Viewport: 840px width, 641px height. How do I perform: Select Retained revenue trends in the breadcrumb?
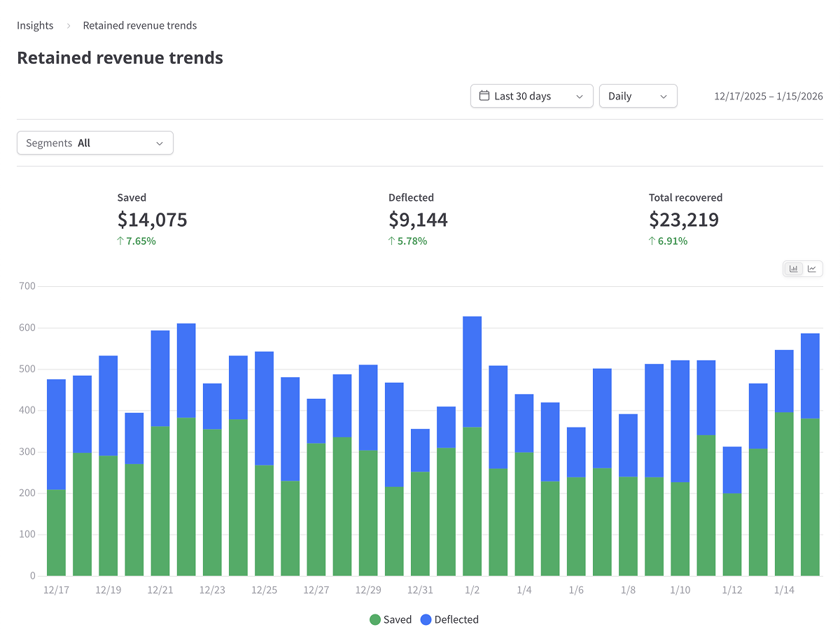coord(139,24)
